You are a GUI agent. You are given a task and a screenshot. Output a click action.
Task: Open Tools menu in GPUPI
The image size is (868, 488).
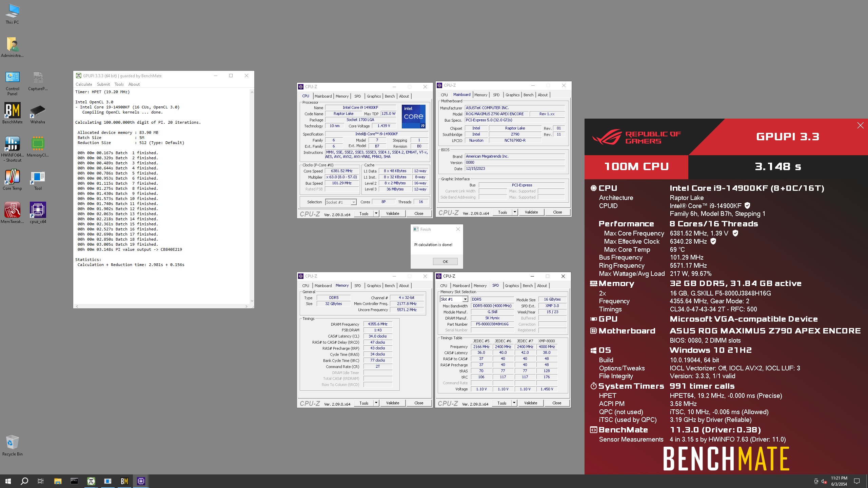click(119, 84)
